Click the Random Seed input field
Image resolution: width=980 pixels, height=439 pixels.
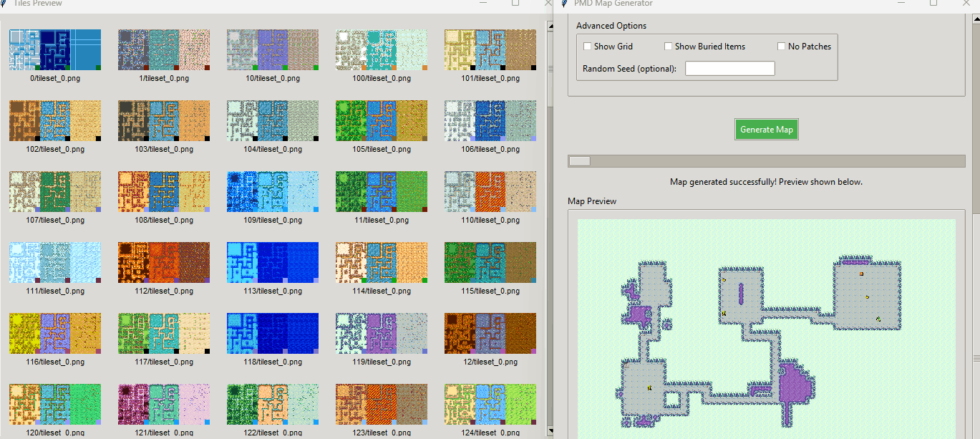pyautogui.click(x=730, y=69)
